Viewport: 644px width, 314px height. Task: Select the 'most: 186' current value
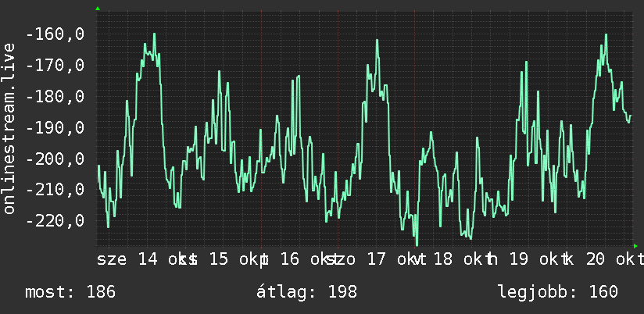click(70, 292)
